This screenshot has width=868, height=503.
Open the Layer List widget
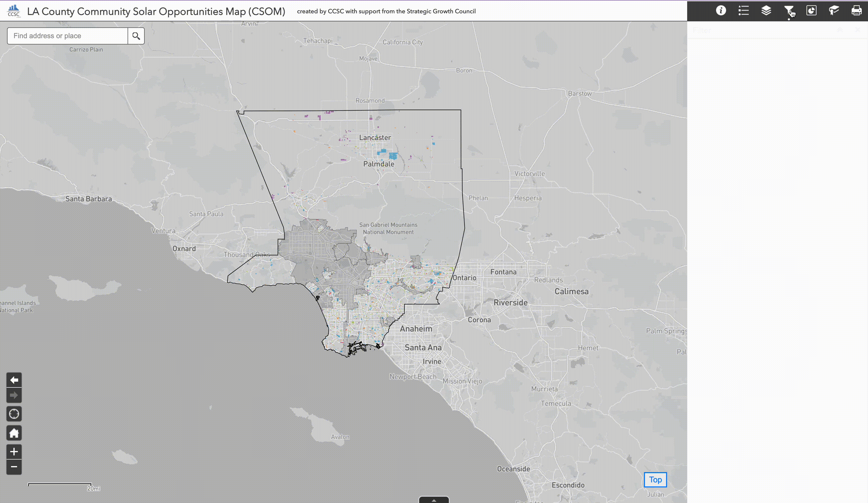766,11
